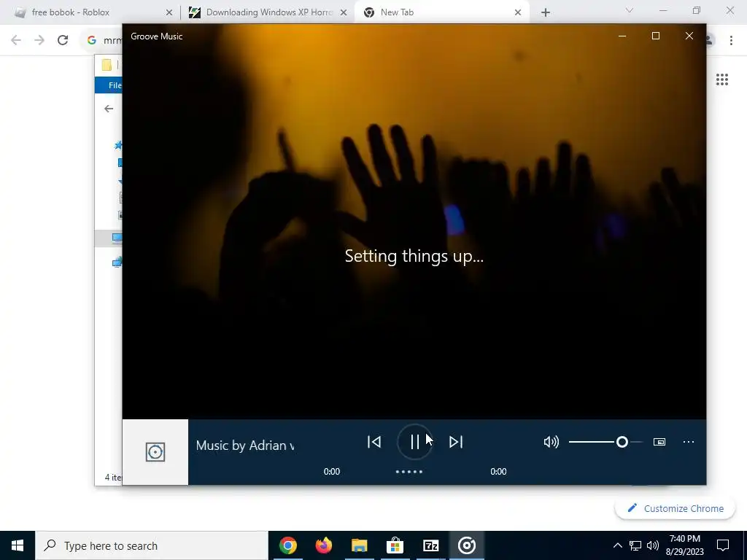
Task: Open 7-Zip from the taskbar
Action: (430, 545)
